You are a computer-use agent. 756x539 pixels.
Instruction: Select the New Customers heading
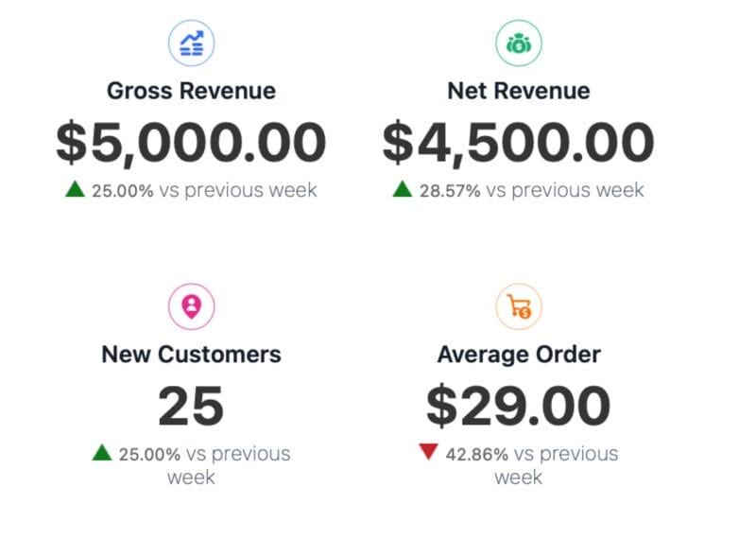point(191,355)
